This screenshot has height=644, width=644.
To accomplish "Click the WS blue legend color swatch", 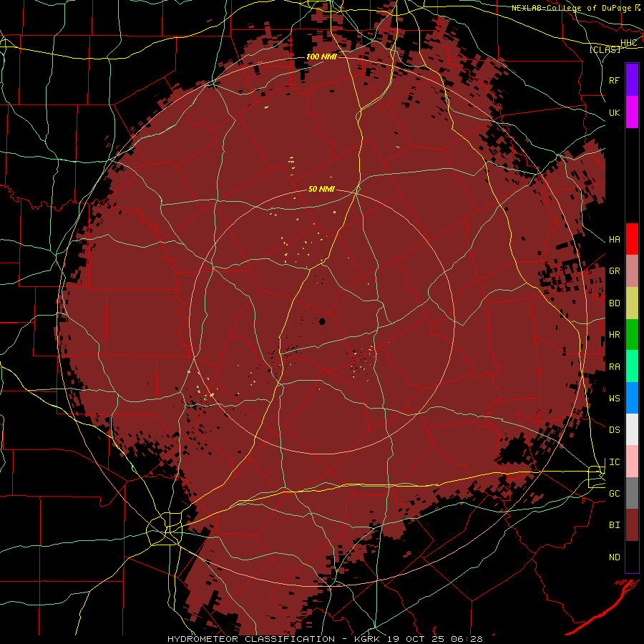I will point(632,398).
